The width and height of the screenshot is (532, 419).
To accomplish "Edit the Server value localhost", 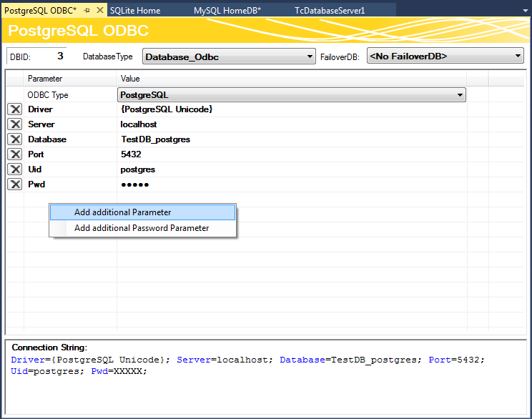I will point(292,124).
